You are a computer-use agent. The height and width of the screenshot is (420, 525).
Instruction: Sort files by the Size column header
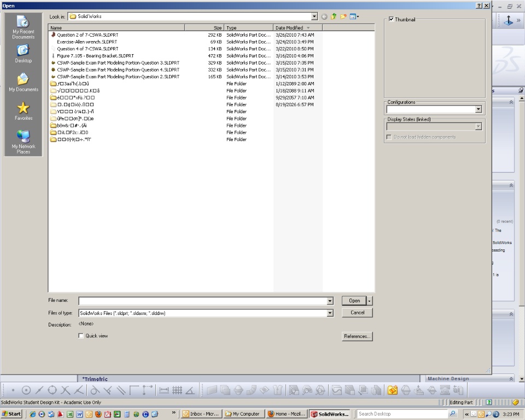(x=204, y=28)
